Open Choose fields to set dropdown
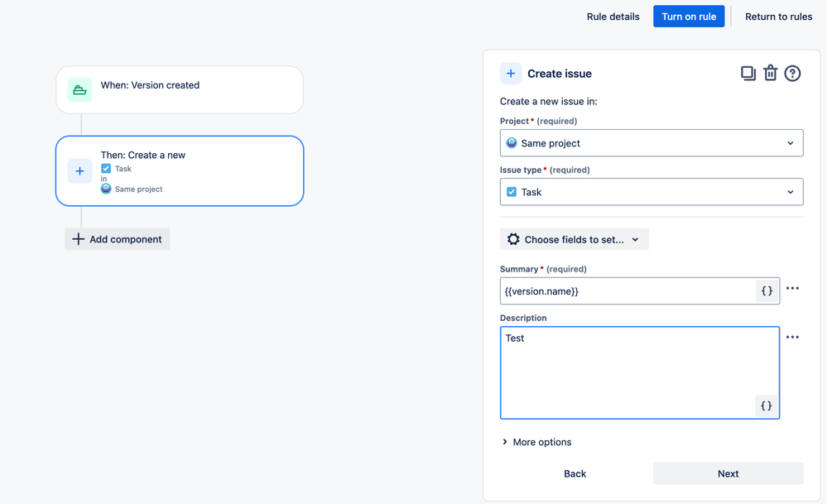 pos(574,239)
